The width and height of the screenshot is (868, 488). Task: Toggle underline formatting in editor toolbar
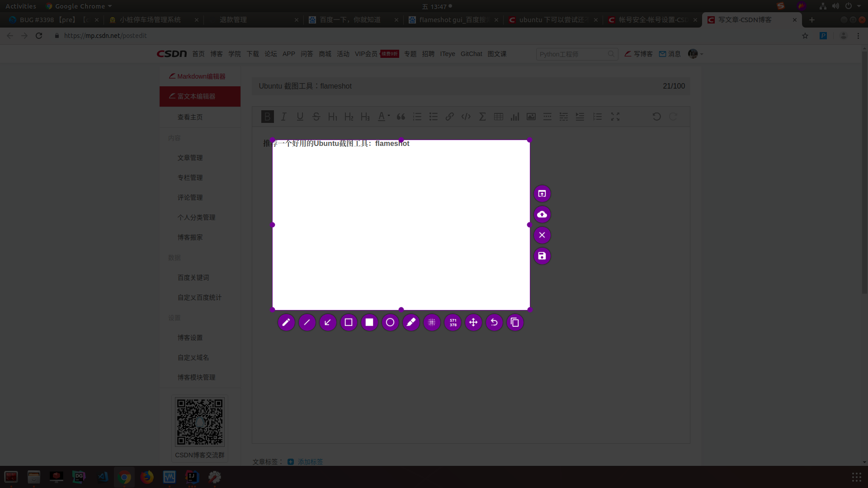(x=300, y=117)
